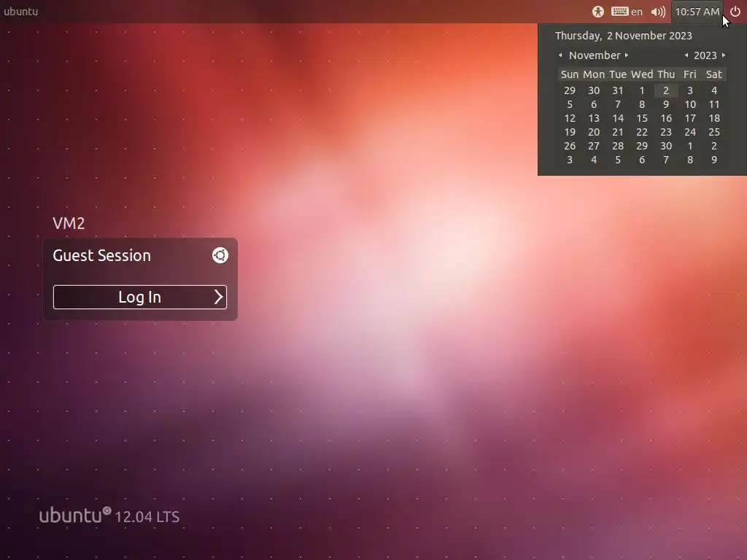This screenshot has height=560, width=747.
Task: Open the power shutdown menu icon
Action: pyautogui.click(x=735, y=12)
